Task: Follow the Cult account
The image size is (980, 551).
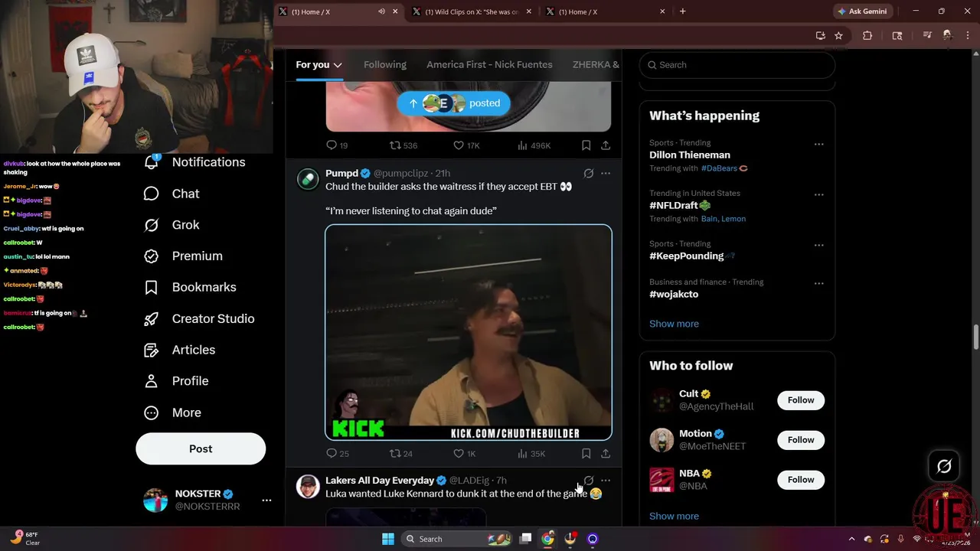Action: 801,400
